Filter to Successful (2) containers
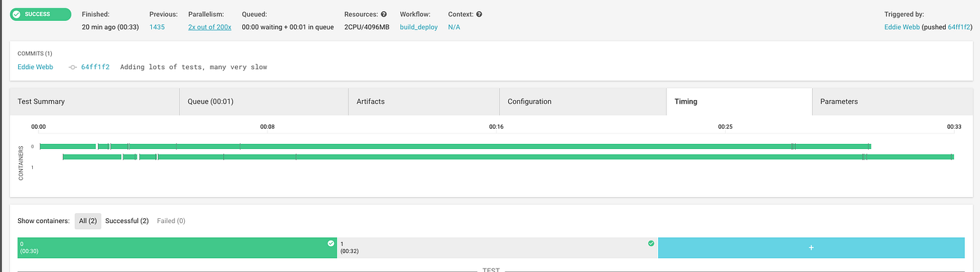The image size is (980, 272). tap(127, 221)
